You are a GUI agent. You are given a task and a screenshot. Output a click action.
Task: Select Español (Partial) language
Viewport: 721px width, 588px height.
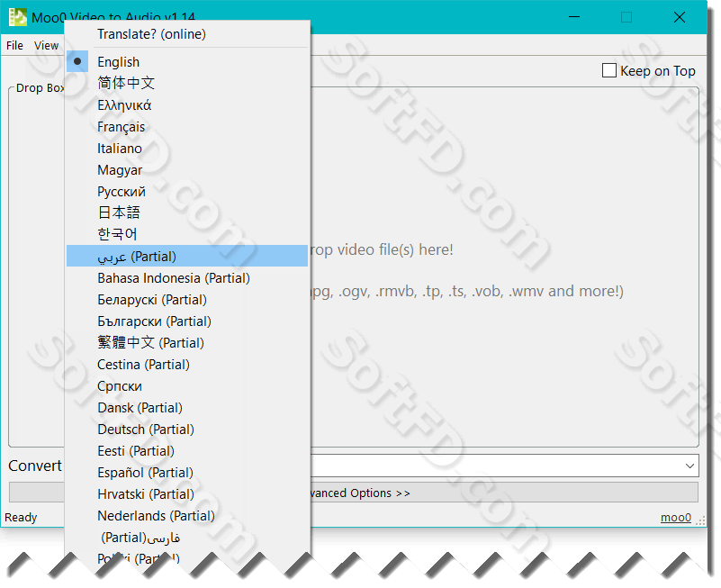point(187,472)
